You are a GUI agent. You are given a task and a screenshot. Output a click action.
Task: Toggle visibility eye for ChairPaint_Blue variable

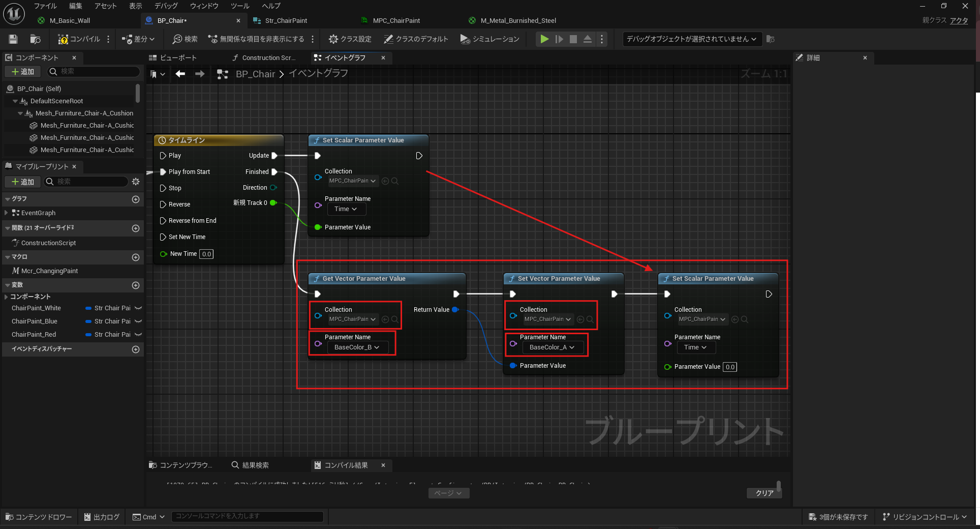click(x=138, y=321)
